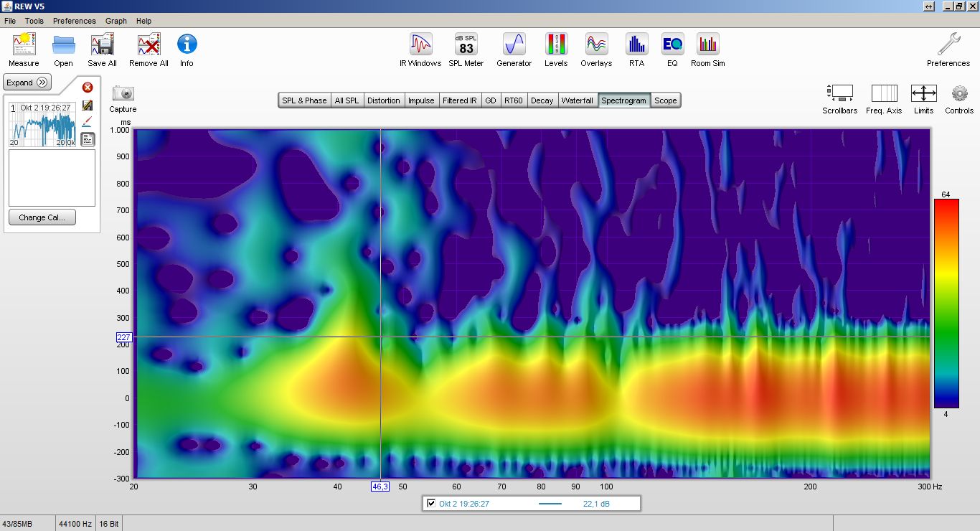Switch to Impulse tab
Image resolution: width=980 pixels, height=531 pixels.
(421, 100)
